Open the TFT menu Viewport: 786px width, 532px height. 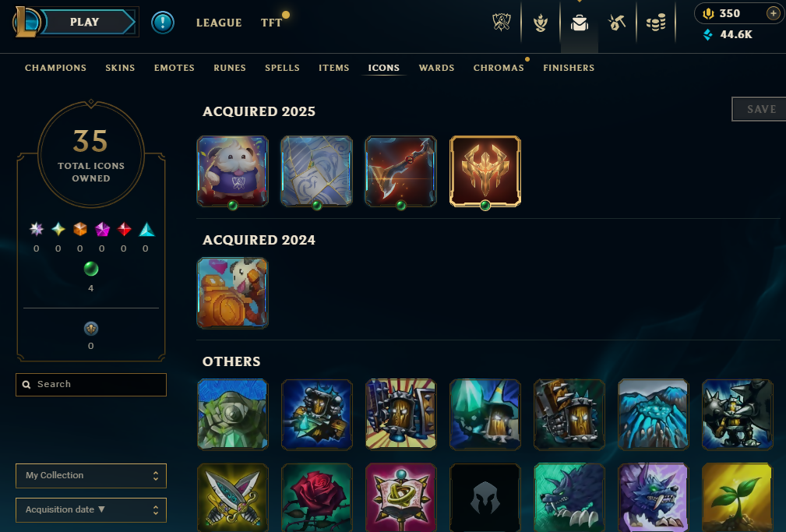pos(271,23)
